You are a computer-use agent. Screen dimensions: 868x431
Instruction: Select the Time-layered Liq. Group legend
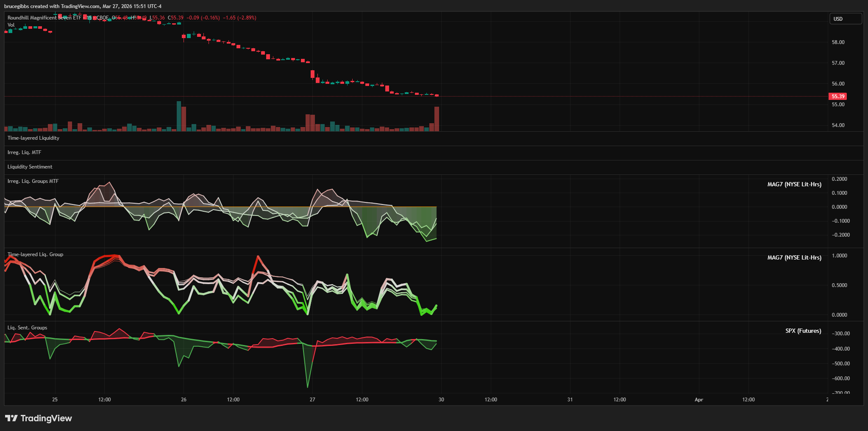(35, 254)
